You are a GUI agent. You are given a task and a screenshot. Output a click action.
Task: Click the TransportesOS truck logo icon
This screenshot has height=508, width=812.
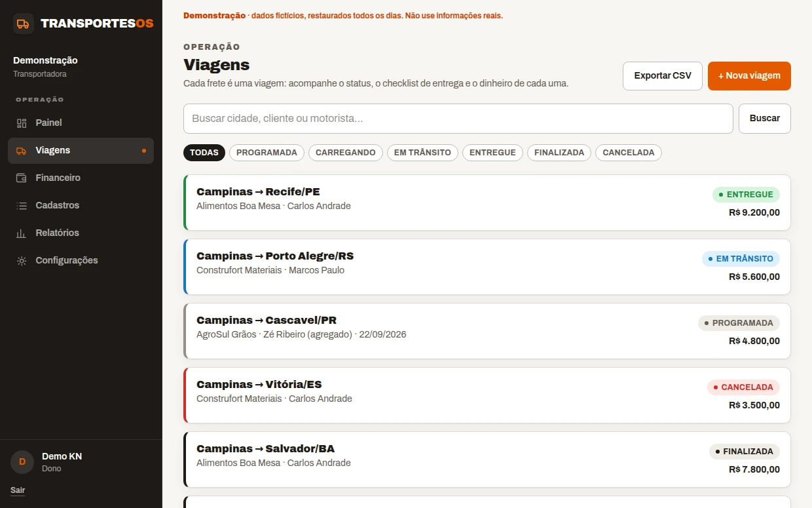pyautogui.click(x=24, y=24)
